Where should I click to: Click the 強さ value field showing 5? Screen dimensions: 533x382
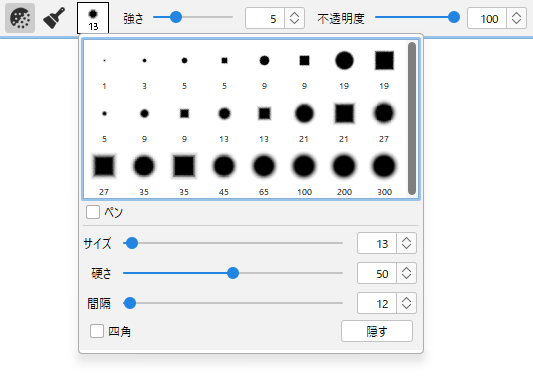point(265,18)
